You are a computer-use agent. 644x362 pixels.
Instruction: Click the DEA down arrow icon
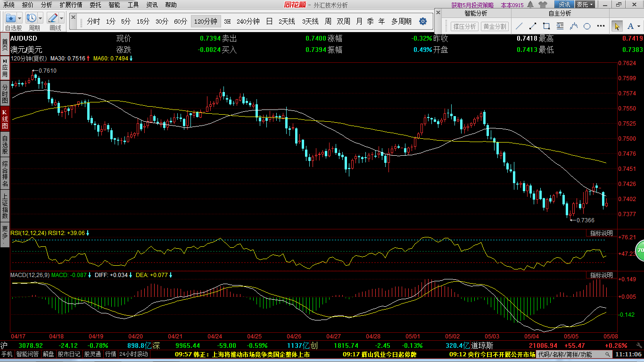170,275
